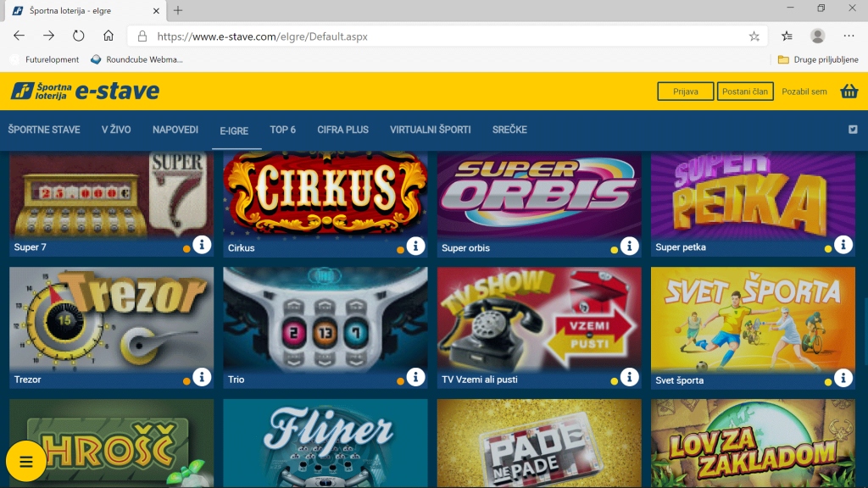Reload the current page

coord(79,36)
